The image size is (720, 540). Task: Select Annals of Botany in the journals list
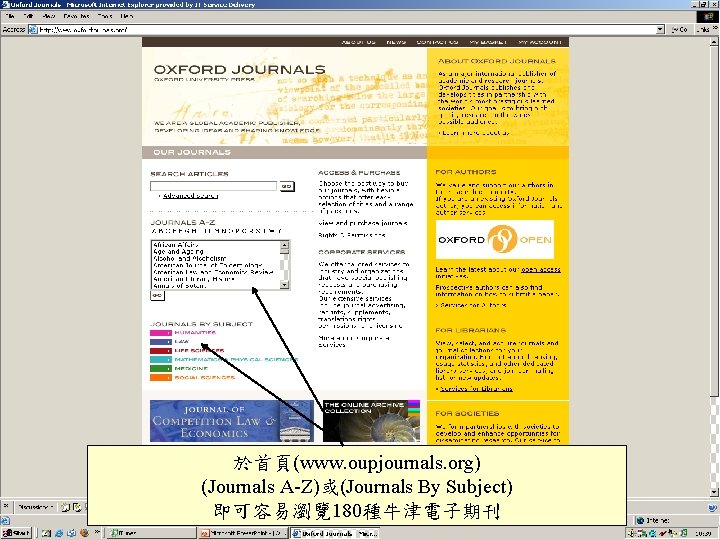[x=180, y=286]
